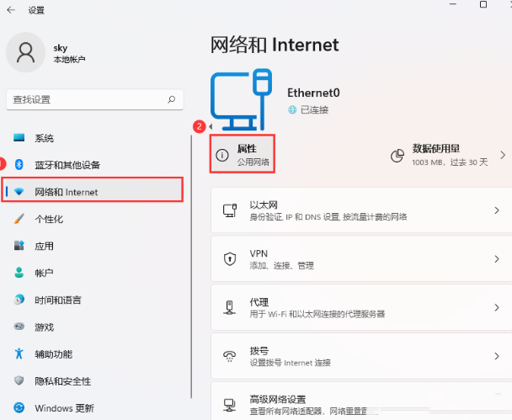Click the 系统 monitor icon
The width and height of the screenshot is (512, 420).
[19, 138]
